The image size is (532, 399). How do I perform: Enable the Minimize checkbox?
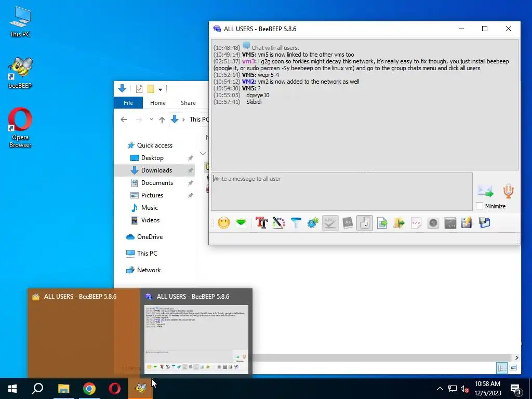click(x=480, y=206)
